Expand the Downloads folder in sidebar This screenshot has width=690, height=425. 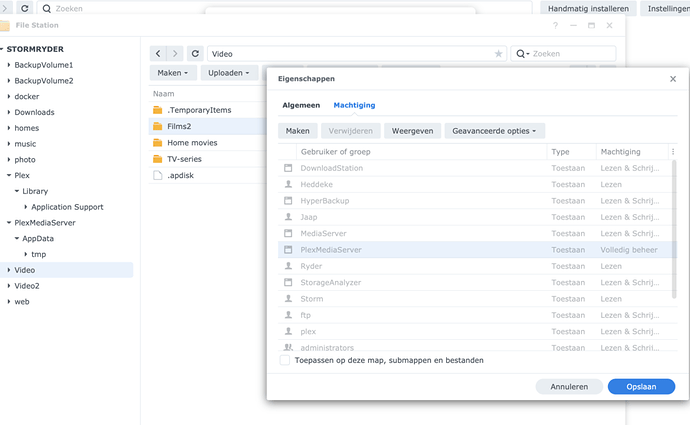(x=9, y=112)
